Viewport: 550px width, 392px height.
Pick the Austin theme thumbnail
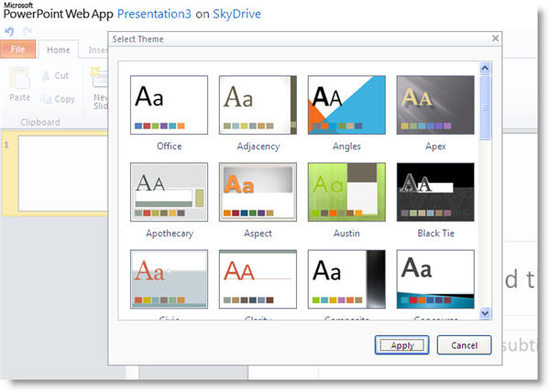pos(346,191)
